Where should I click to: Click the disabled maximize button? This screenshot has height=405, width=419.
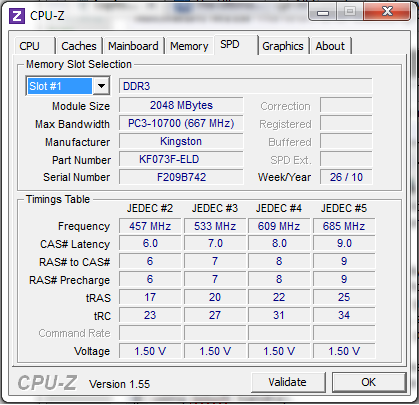350,12
